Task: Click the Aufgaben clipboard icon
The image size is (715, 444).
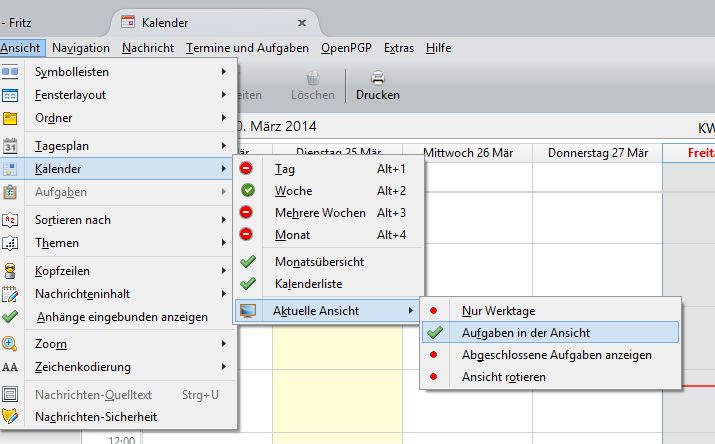Action: (10, 192)
